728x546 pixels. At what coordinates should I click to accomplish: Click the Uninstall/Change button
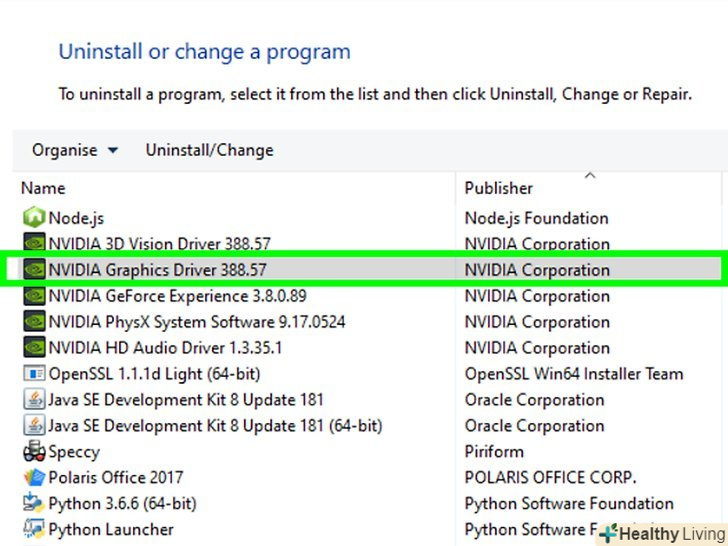[209, 150]
